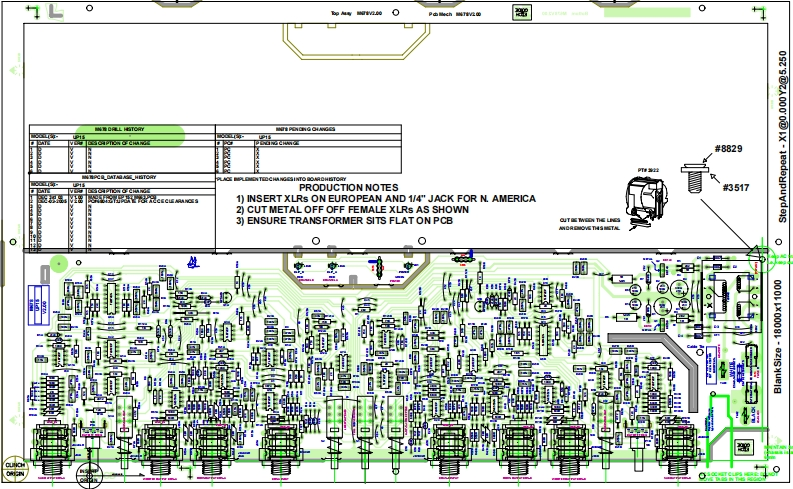Screen dimensions: 793x489
Task: Click the #8829 part number label
Action: click(729, 150)
